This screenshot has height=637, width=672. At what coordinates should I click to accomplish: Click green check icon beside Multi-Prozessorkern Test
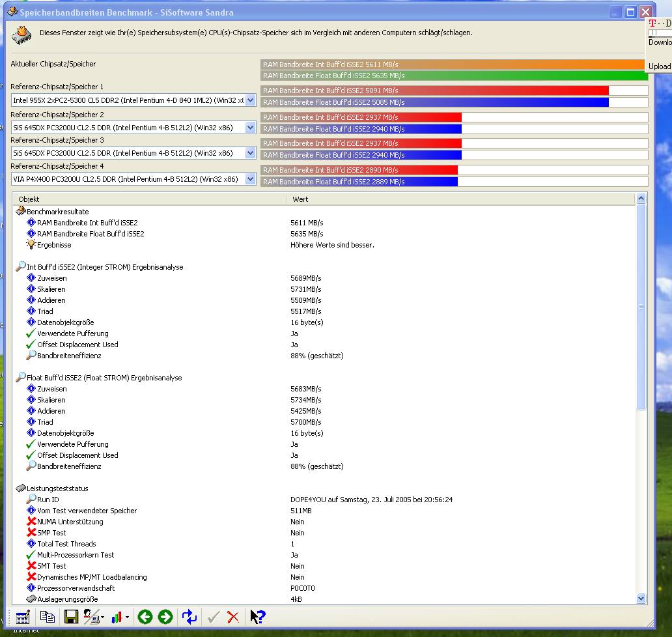31,554
